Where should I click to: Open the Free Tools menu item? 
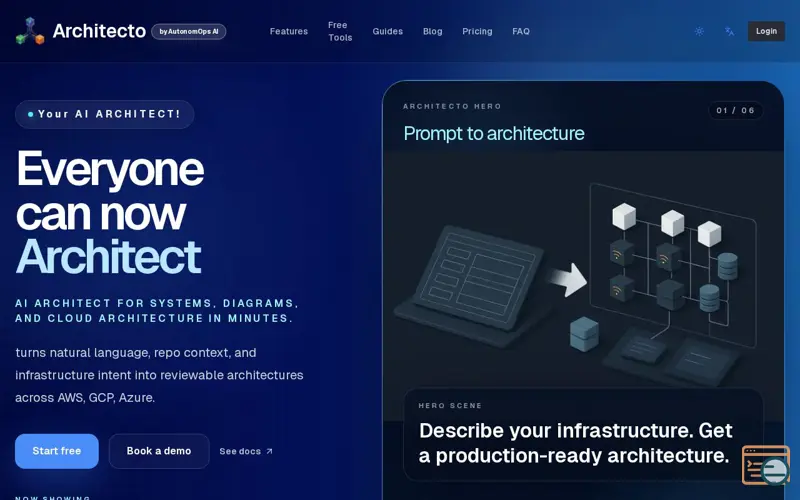340,31
